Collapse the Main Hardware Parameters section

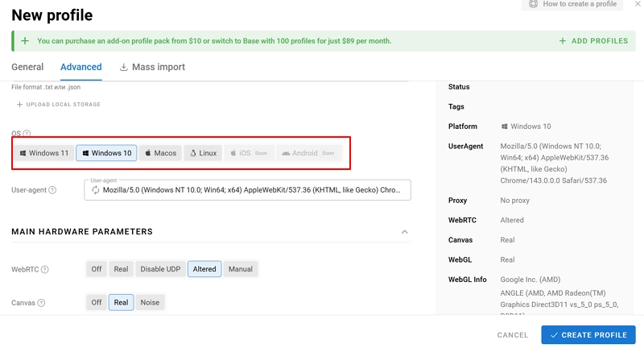point(404,232)
